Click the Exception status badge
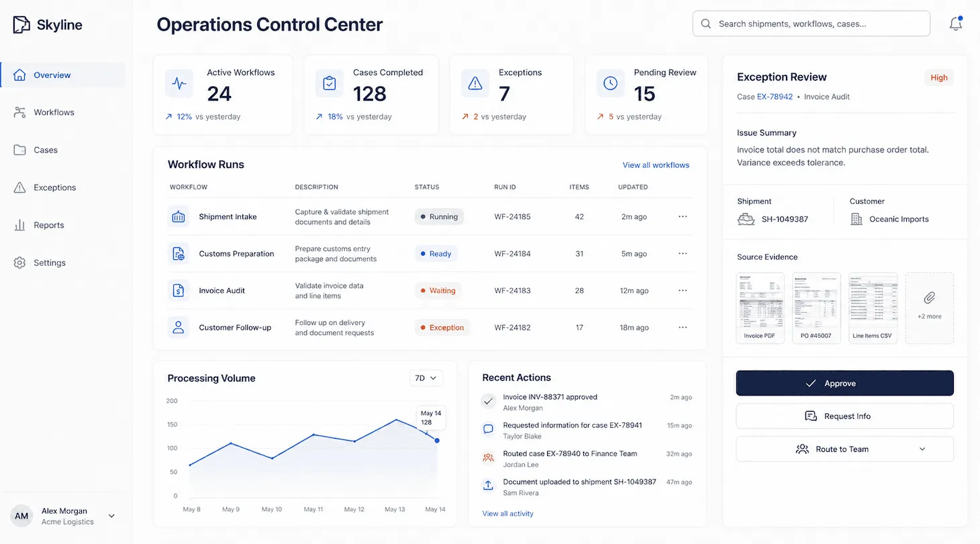The image size is (980, 544). tap(442, 328)
